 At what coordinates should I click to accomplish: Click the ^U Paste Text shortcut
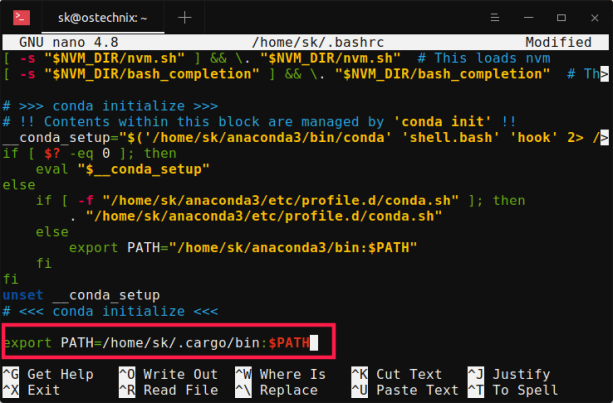[405, 390]
